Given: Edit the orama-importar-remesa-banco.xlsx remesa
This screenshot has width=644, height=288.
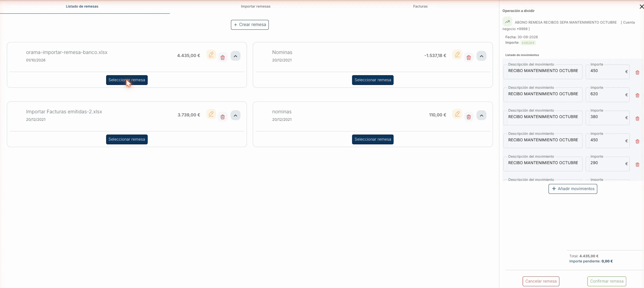Looking at the screenshot, I should tap(211, 55).
